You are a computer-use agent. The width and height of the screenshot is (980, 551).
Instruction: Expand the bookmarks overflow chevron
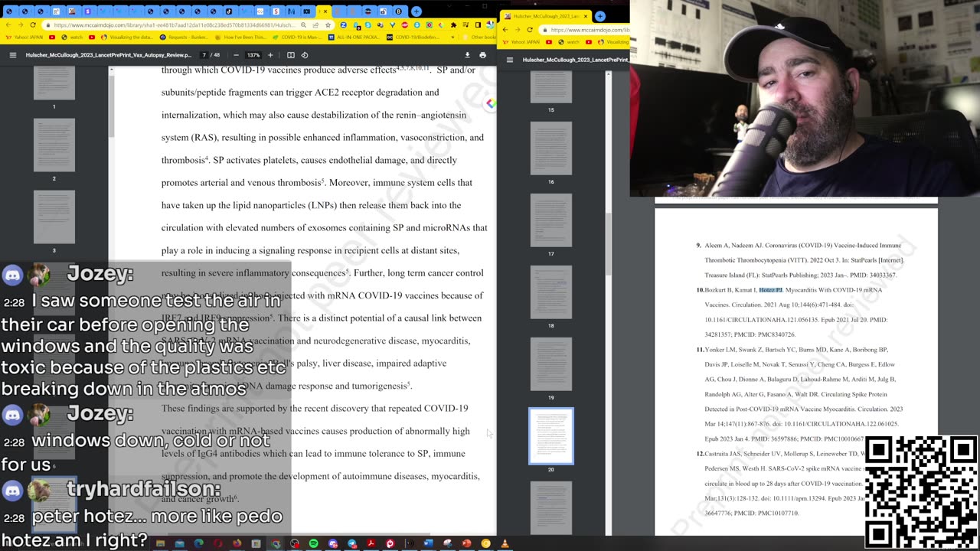pyautogui.click(x=452, y=37)
